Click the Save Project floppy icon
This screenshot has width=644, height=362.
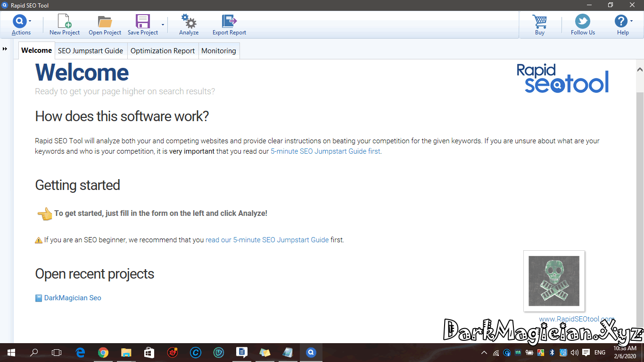143,21
